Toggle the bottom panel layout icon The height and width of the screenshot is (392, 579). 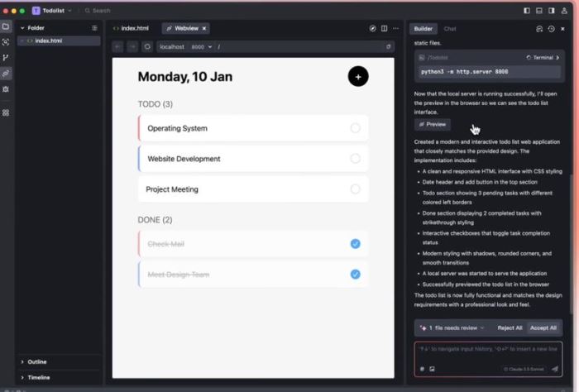tap(539, 11)
